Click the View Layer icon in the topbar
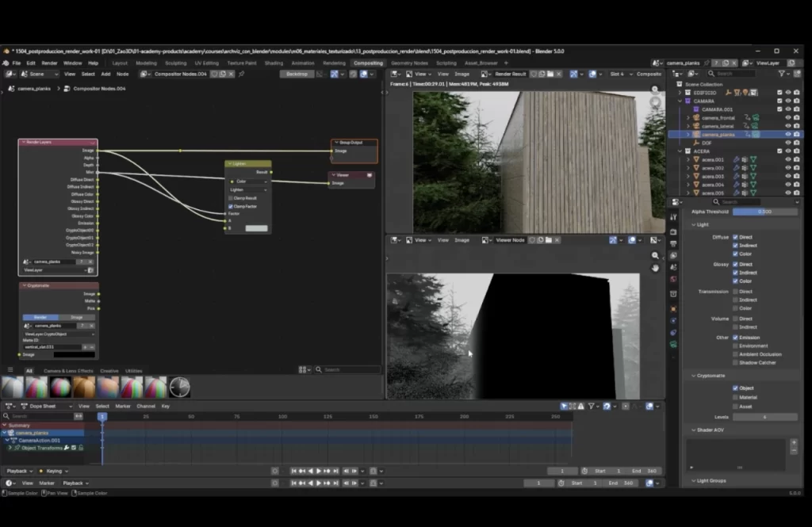This screenshot has width=812, height=527. click(x=746, y=63)
